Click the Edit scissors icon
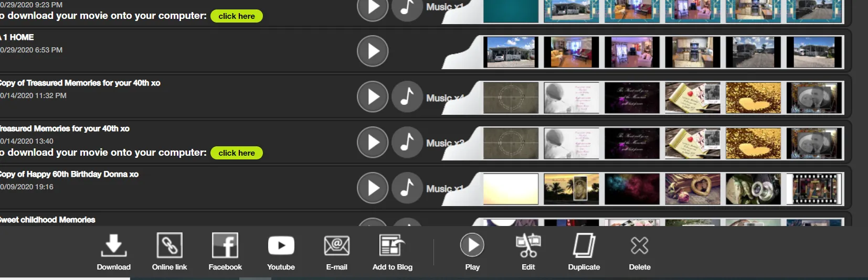This screenshot has width=868, height=280. pyautogui.click(x=528, y=245)
